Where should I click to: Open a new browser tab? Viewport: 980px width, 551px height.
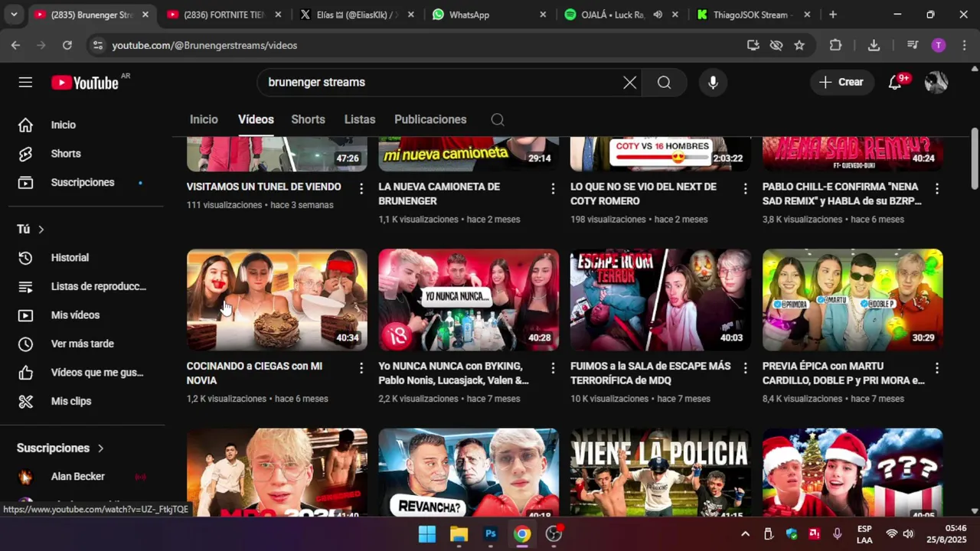[x=833, y=15]
